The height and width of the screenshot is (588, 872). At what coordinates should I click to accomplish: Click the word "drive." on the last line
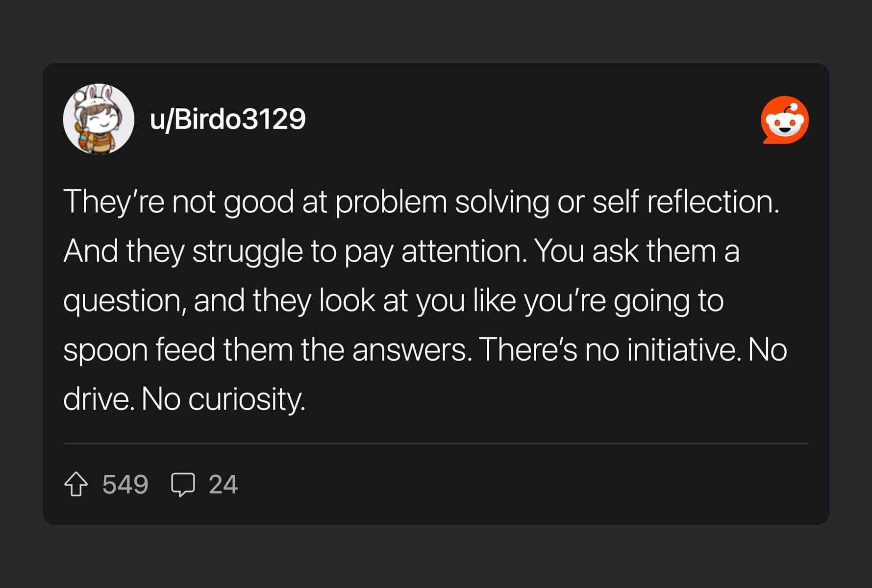[x=99, y=399]
